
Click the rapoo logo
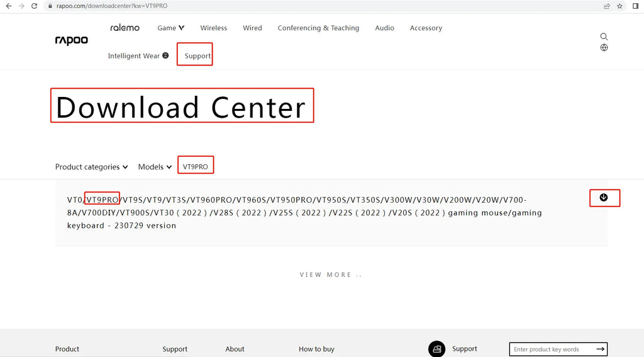(72, 40)
